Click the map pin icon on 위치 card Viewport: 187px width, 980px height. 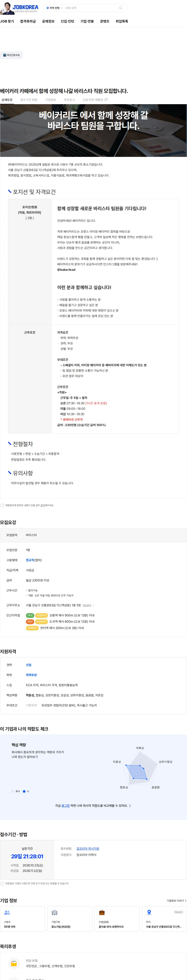point(149,912)
